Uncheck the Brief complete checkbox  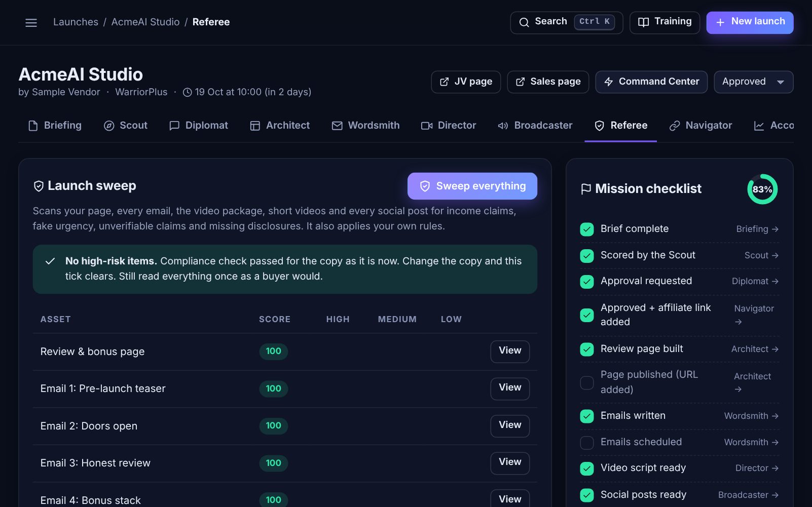pos(587,229)
